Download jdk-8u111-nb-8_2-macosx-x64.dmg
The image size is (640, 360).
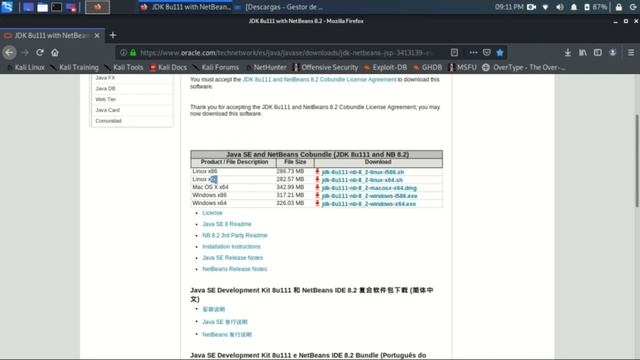tap(369, 188)
